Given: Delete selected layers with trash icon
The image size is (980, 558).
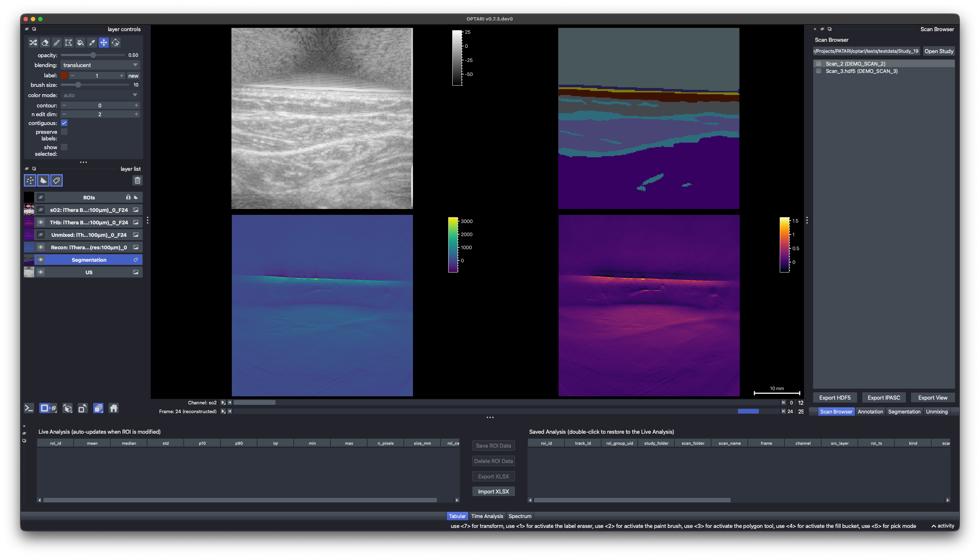Looking at the screenshot, I should (137, 180).
